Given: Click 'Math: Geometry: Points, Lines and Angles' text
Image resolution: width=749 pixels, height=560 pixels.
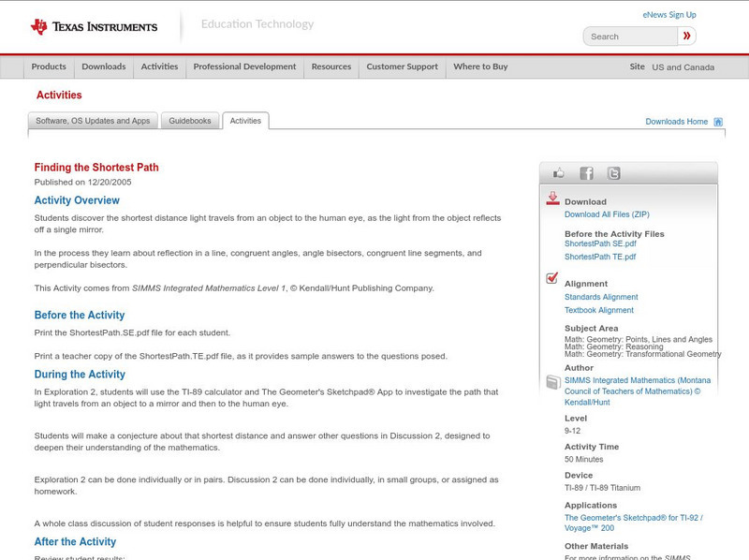Looking at the screenshot, I should pos(639,339).
